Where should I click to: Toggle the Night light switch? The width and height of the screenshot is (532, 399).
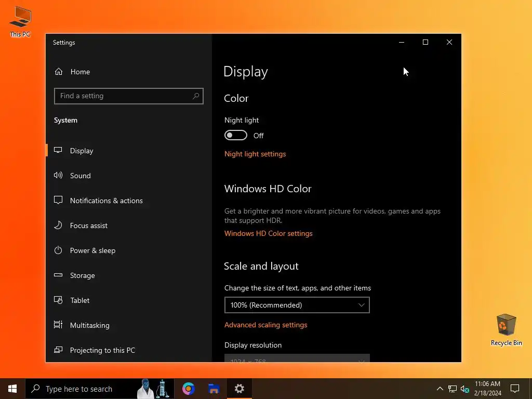coord(236,136)
